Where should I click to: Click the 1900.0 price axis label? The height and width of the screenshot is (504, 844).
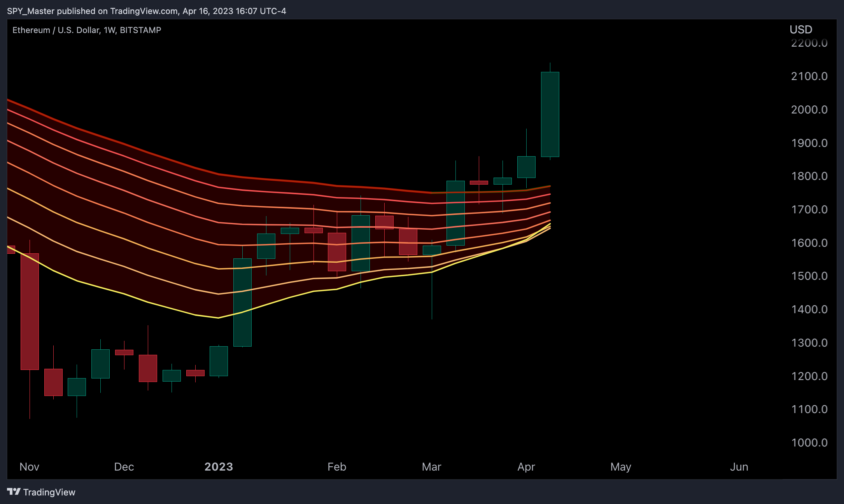809,143
